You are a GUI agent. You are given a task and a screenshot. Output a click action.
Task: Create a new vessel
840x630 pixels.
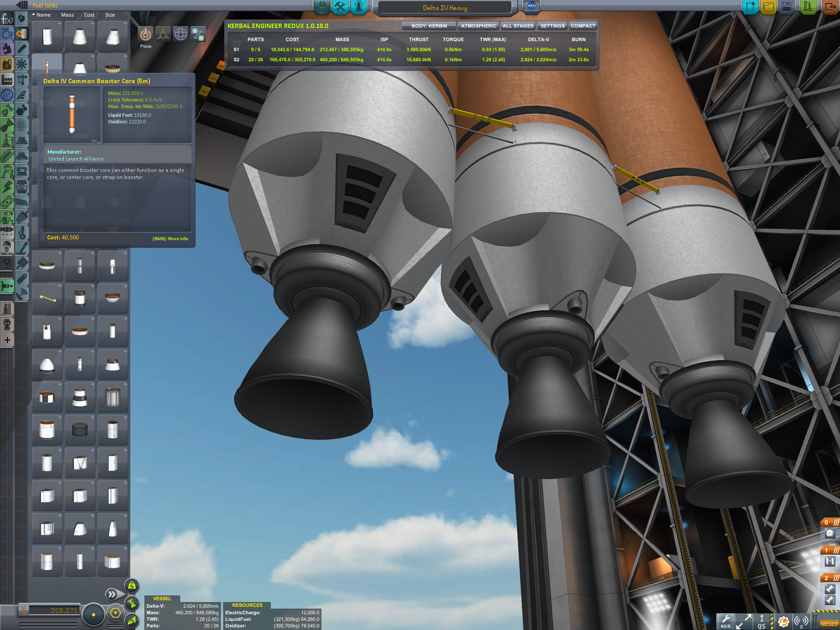[750, 7]
